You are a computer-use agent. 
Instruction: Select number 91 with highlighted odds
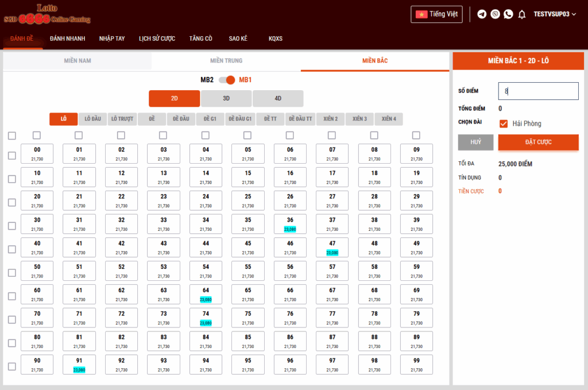click(x=79, y=365)
